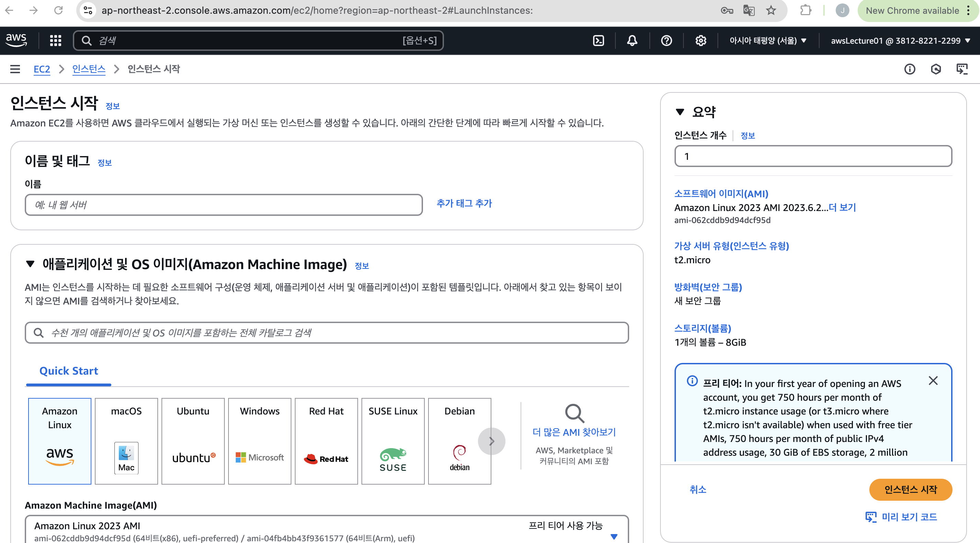This screenshot has width=980, height=543.
Task: Go to the 인스턴스 breadcrumb
Action: [x=89, y=69]
